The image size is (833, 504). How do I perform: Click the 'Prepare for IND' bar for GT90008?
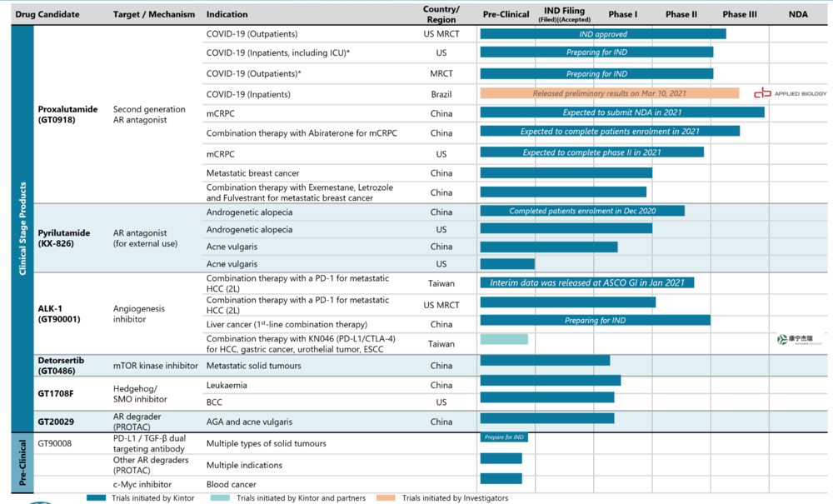coord(504,437)
